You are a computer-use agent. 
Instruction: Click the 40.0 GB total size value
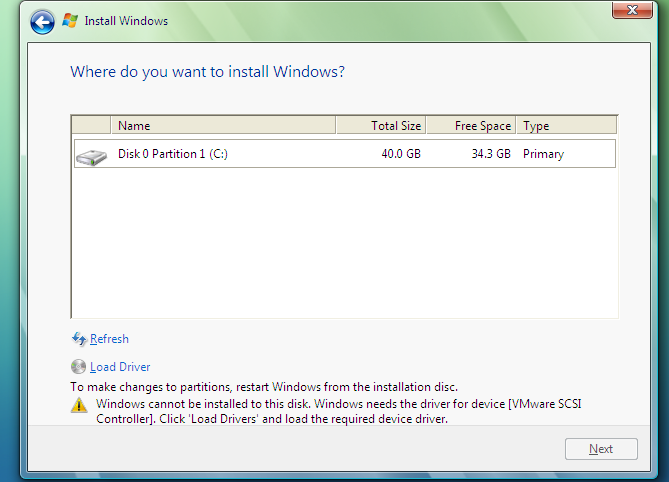(x=401, y=154)
